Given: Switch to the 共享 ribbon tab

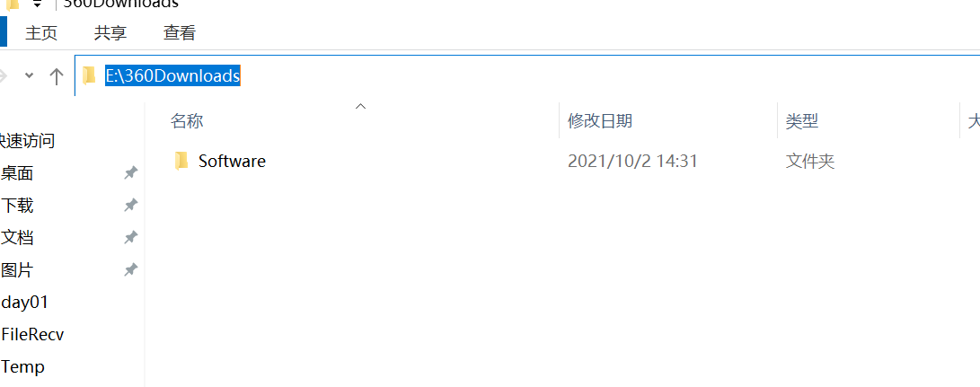Looking at the screenshot, I should (110, 32).
